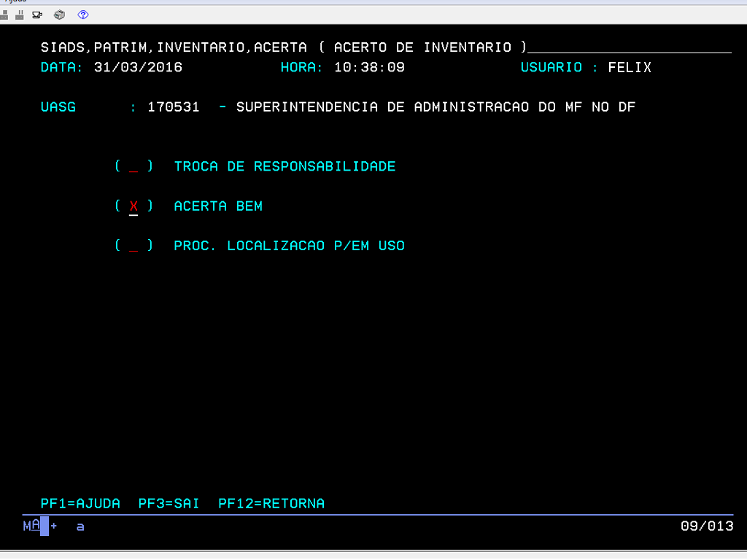Click the pause macro toolbar icon
The image size is (747, 560).
[20, 15]
